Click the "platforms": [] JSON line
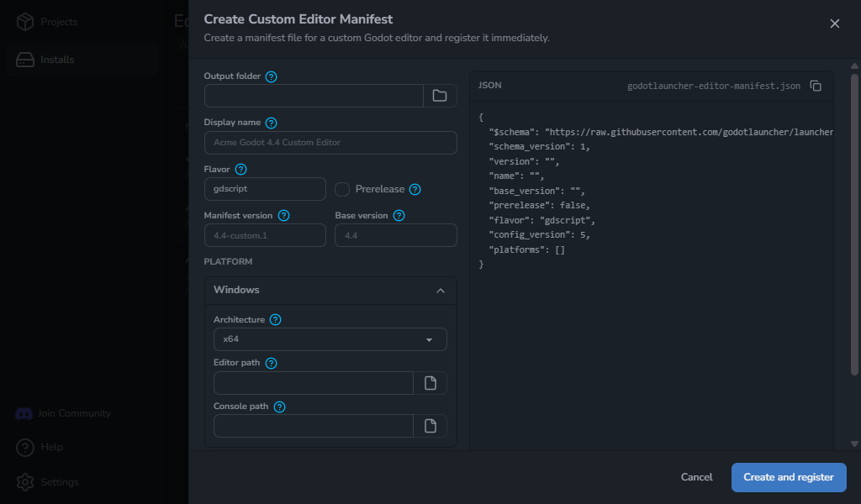 coord(527,249)
